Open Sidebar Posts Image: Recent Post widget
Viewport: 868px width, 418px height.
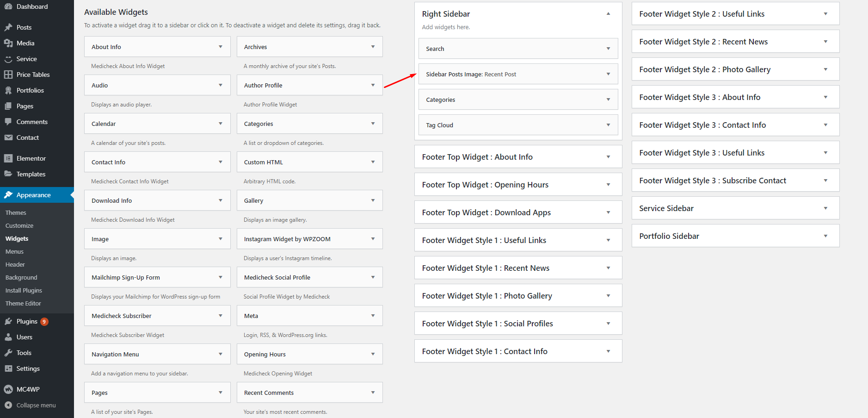click(x=471, y=74)
